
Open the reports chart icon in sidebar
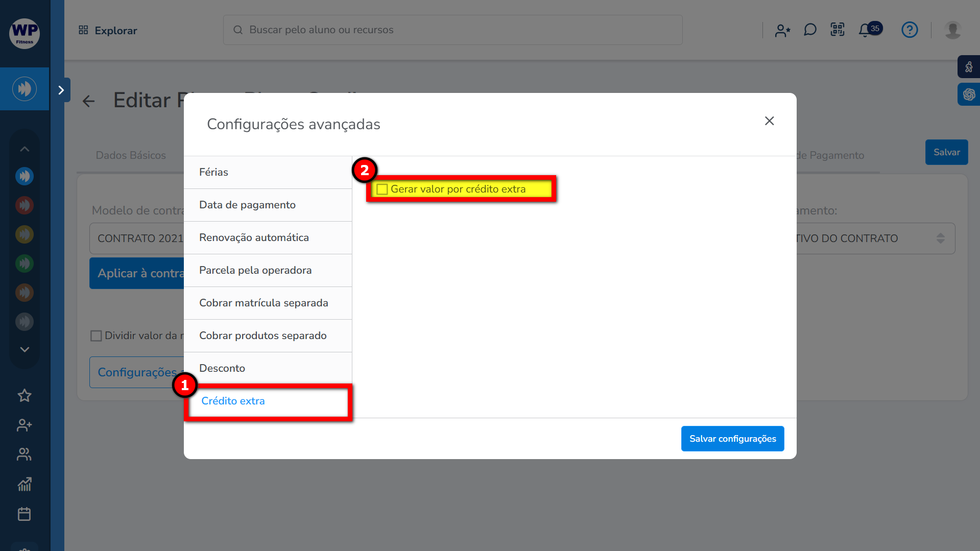tap(25, 484)
